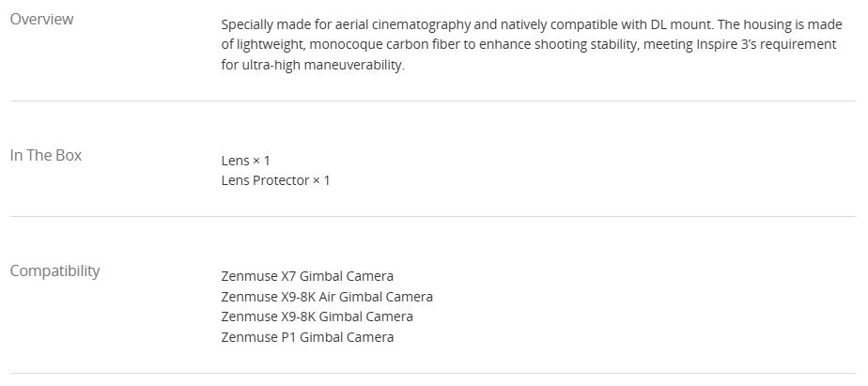Select the "Lens Protector × 1" item
868x386 pixels.
[275, 180]
